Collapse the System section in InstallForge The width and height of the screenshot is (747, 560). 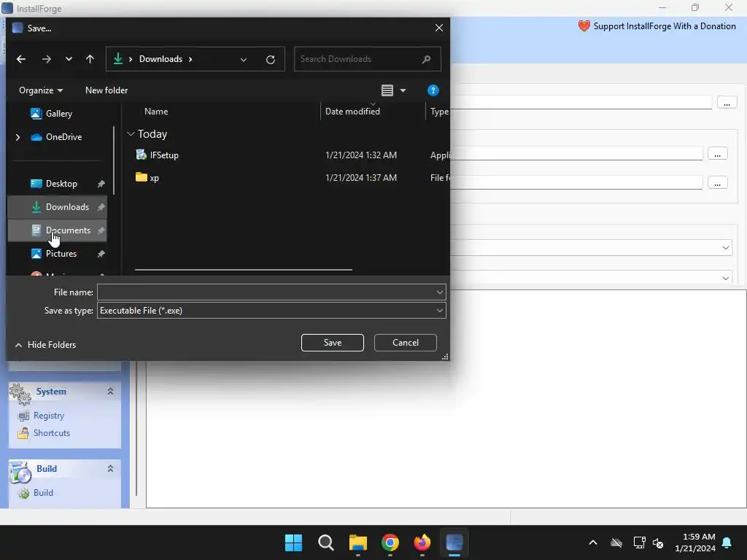tap(111, 392)
